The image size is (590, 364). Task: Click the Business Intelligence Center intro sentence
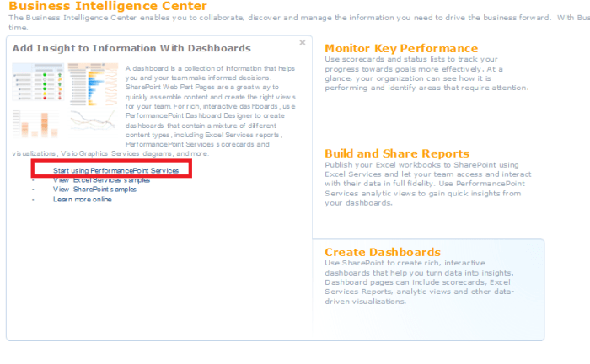tap(287, 18)
